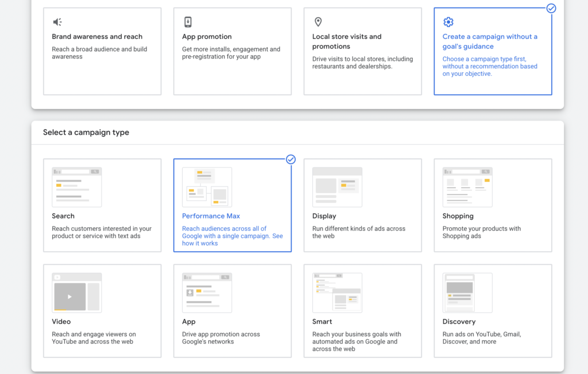Screen dimensions: 588x374
Task: Click the map pin icon for Local store visits
Action: pos(318,22)
